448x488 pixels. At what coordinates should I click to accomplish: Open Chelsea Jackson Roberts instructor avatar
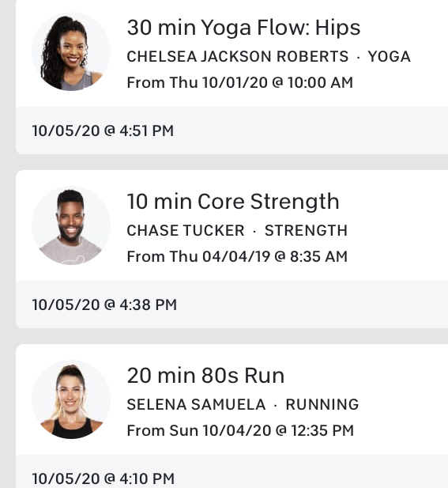(71, 51)
